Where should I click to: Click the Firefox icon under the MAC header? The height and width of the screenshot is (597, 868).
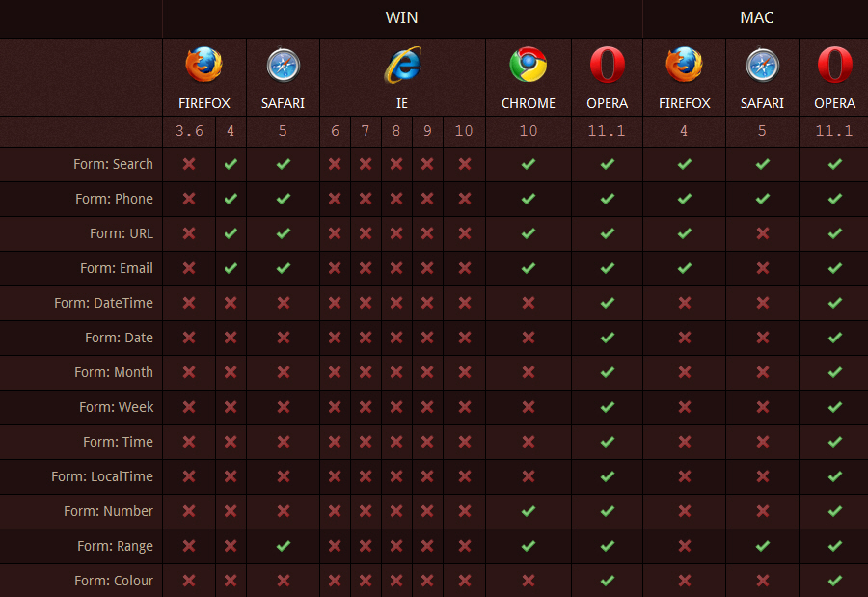coord(684,66)
